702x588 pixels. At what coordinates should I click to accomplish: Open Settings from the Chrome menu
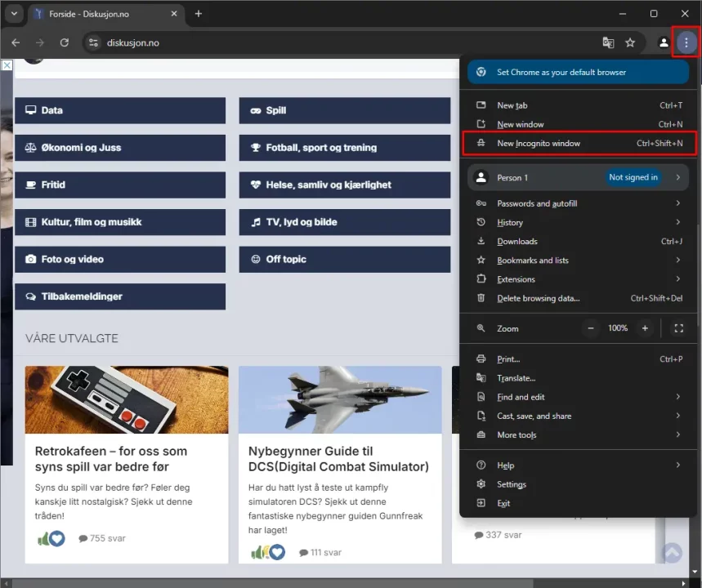[512, 484]
